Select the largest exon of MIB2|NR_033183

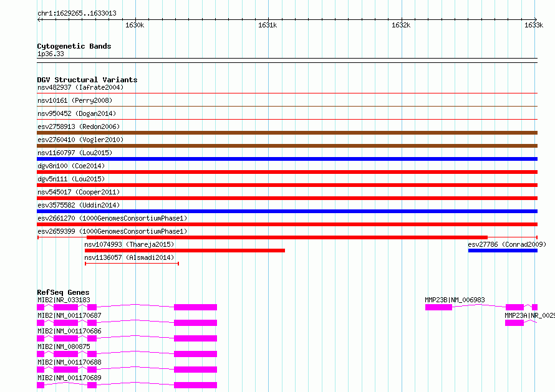[x=195, y=307]
